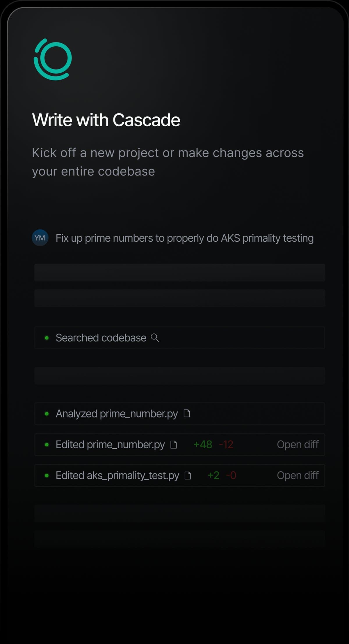Toggle the status indicator on Edited aks_primality_test.py

tap(47, 475)
